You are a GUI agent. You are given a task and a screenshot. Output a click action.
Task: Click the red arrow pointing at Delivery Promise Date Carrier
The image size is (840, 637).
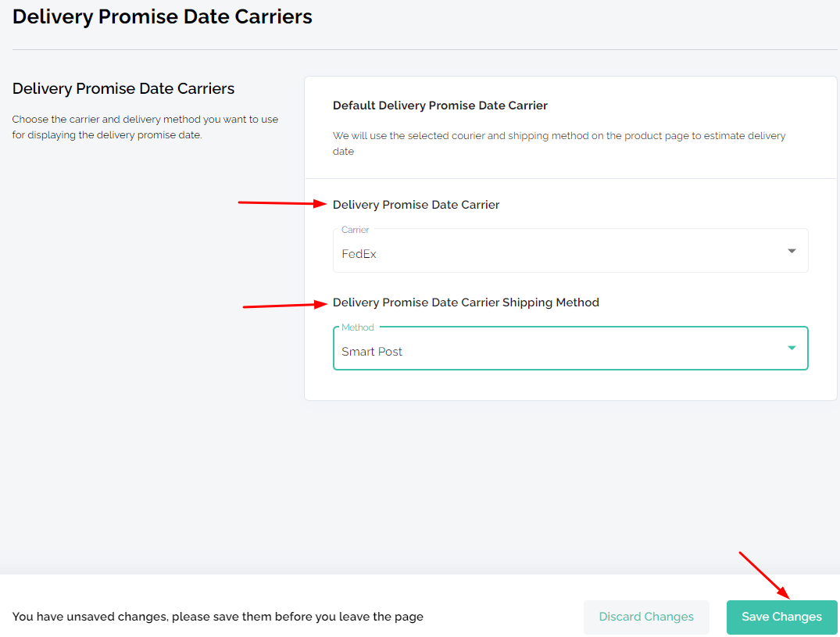point(282,203)
